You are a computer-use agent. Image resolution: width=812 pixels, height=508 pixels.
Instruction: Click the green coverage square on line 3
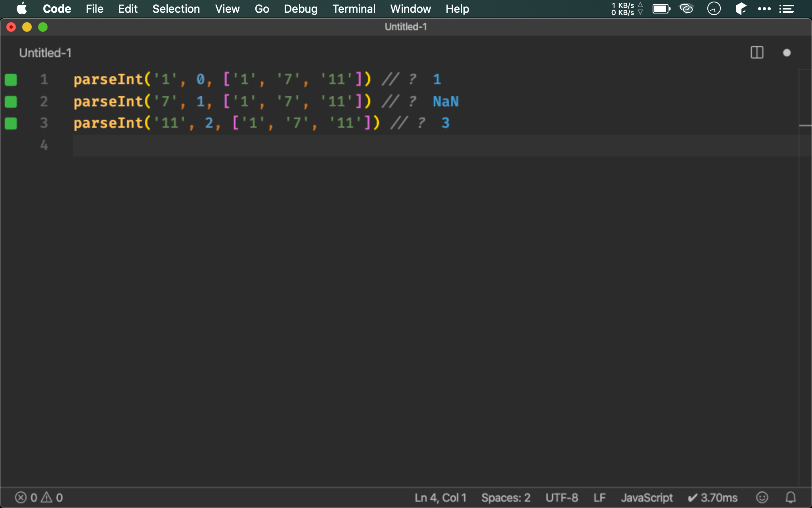tap(11, 123)
